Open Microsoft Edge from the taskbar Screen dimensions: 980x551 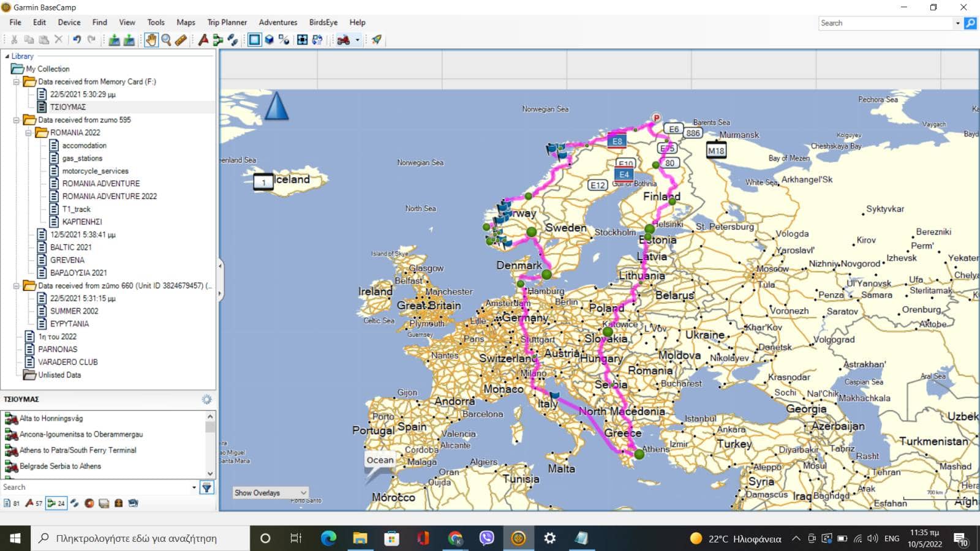click(x=329, y=538)
